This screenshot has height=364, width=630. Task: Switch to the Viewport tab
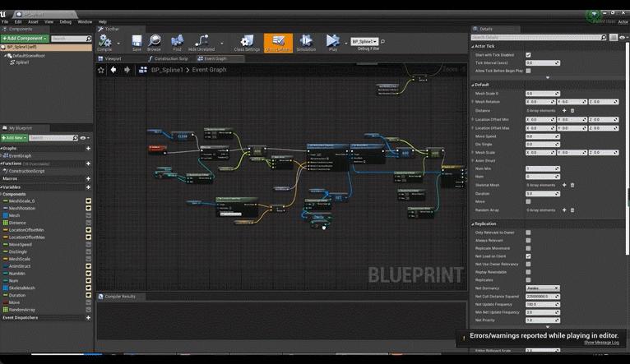coord(112,59)
